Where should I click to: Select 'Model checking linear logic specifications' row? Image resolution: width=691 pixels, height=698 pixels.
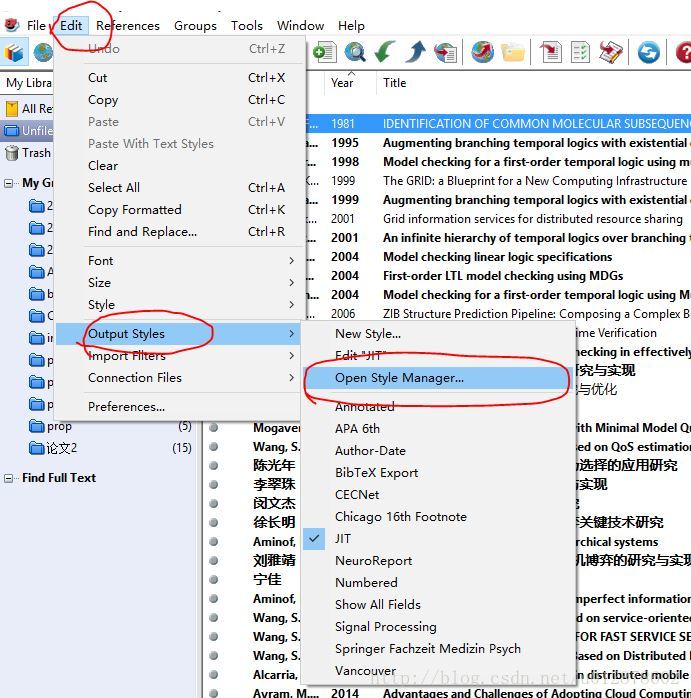click(499, 256)
